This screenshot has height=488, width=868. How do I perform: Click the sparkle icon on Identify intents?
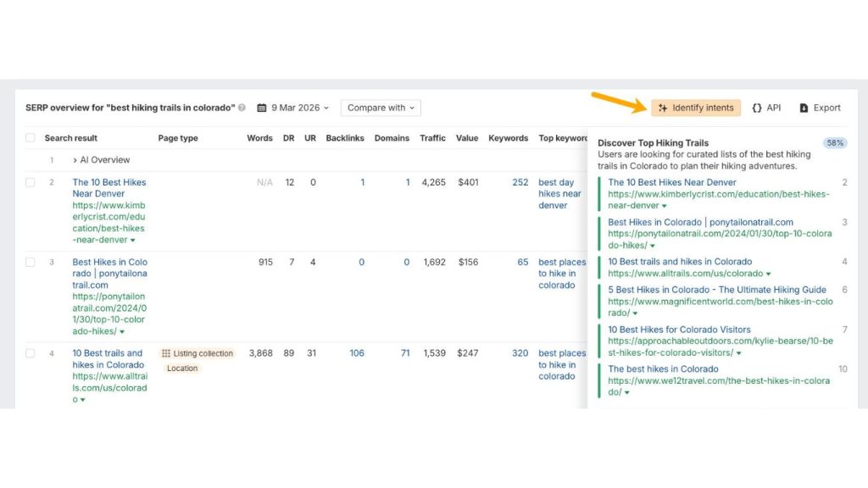click(x=663, y=108)
